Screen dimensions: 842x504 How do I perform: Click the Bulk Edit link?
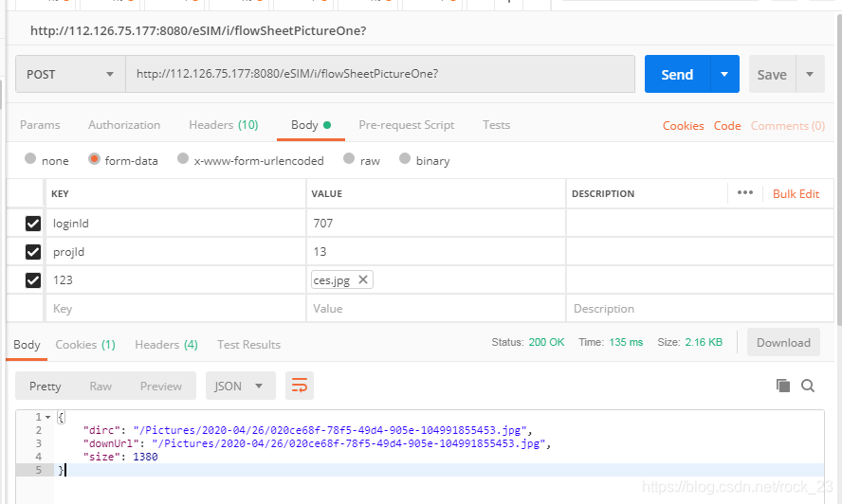[x=796, y=194]
